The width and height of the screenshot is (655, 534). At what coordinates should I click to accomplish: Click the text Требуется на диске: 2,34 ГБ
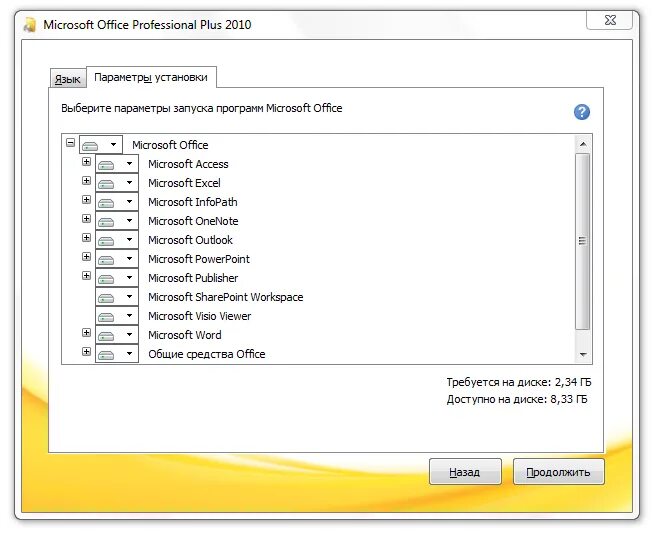[519, 382]
